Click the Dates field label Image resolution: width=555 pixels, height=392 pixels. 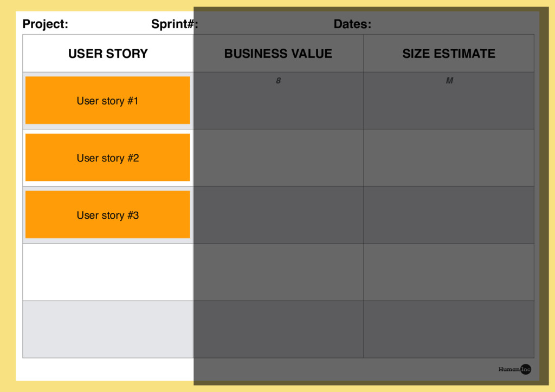click(x=352, y=24)
